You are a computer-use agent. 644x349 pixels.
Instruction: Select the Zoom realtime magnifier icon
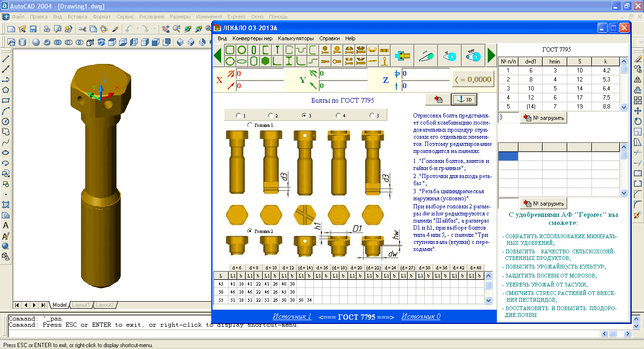(x=177, y=29)
